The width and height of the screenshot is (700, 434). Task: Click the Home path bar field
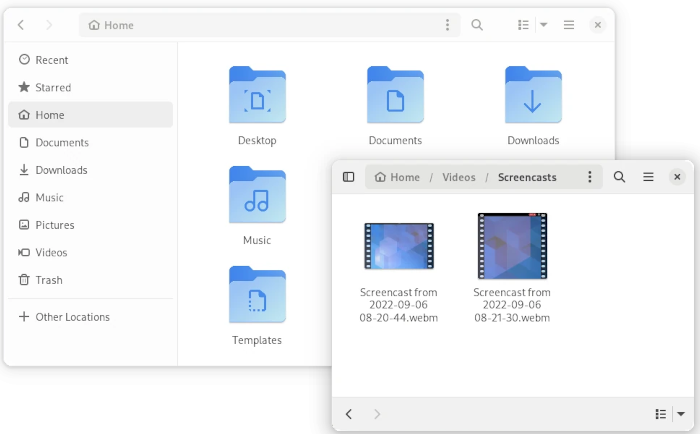[x=270, y=25]
